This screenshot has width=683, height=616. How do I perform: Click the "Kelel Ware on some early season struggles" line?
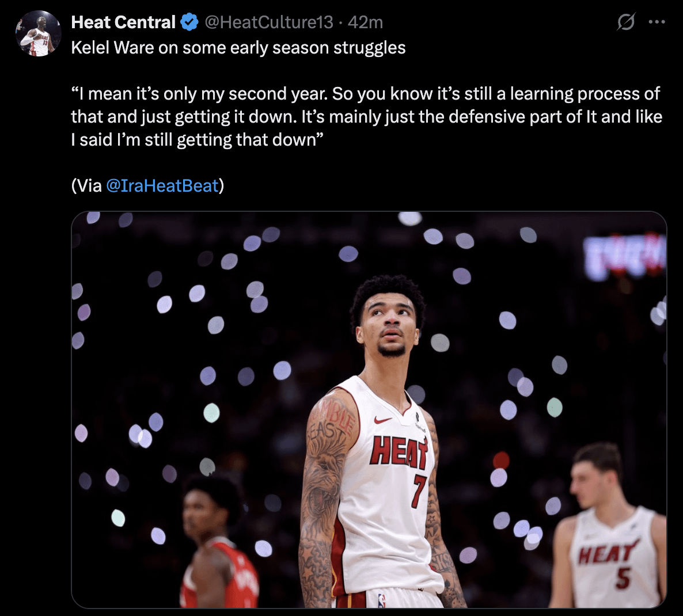pyautogui.click(x=238, y=47)
